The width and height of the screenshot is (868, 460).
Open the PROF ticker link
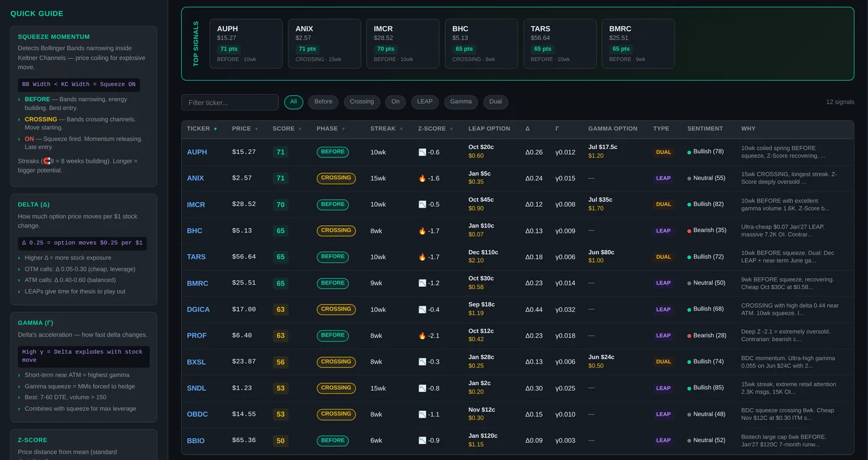(x=197, y=335)
